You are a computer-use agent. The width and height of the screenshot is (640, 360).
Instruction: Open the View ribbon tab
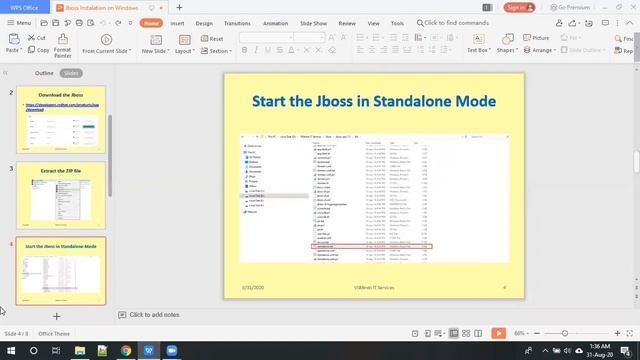coord(373,23)
